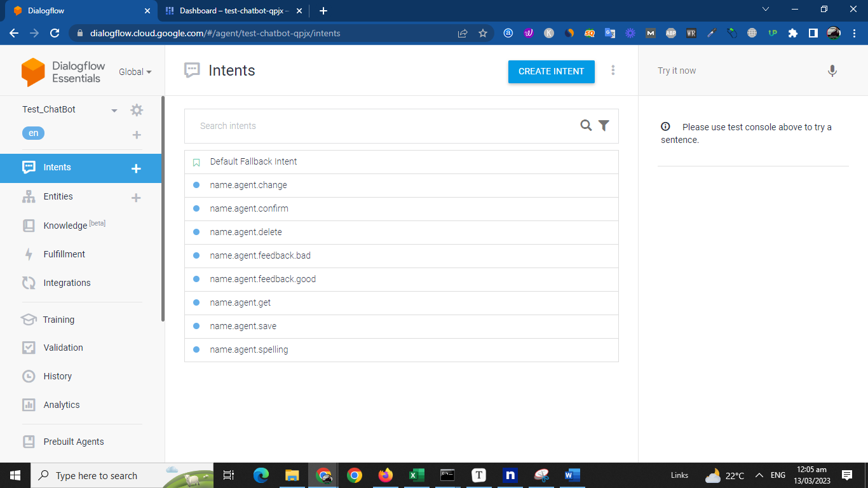
Task: Create an intent via sidebar plus icon
Action: click(136, 168)
